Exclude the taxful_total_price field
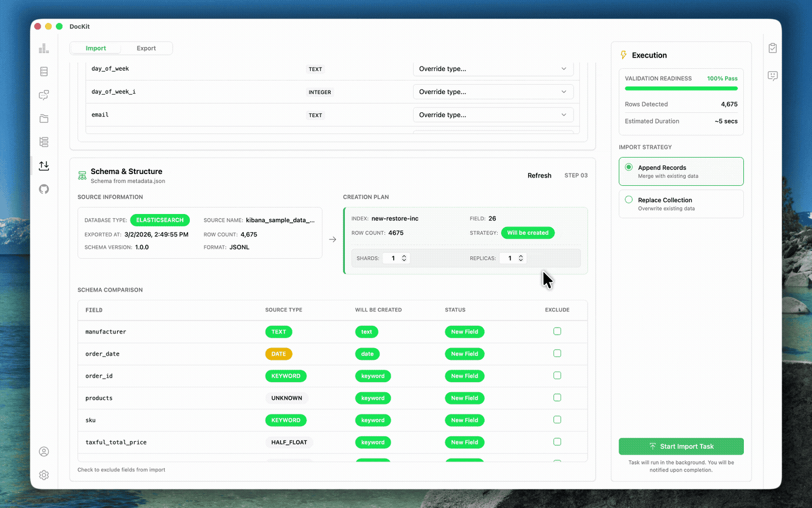Screen dimensions: 812x508 557,442
